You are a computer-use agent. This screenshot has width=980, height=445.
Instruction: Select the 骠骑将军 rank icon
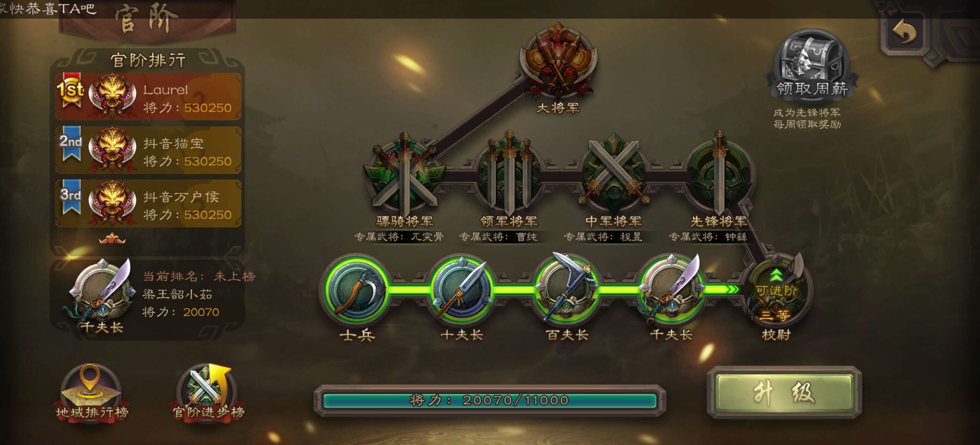tap(404, 174)
